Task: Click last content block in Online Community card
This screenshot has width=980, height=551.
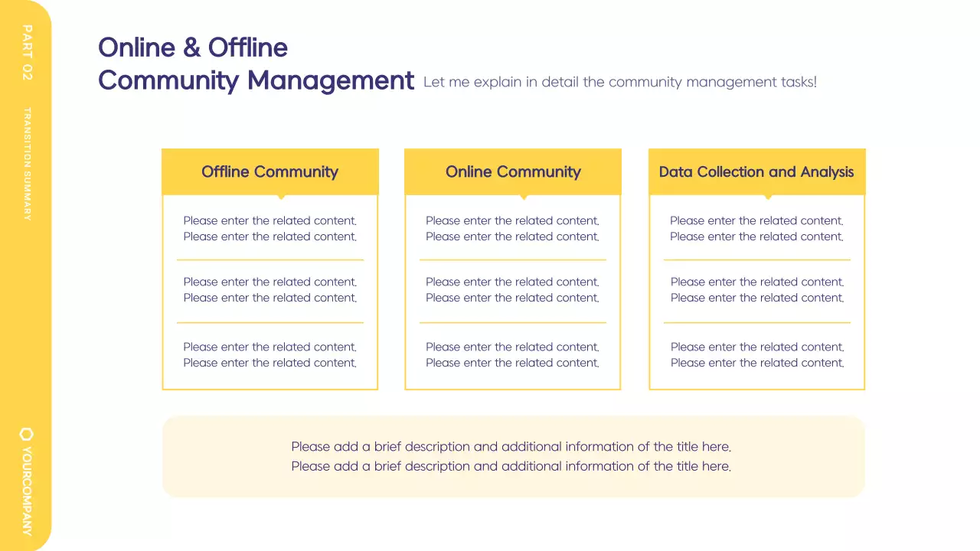Action: [x=512, y=354]
